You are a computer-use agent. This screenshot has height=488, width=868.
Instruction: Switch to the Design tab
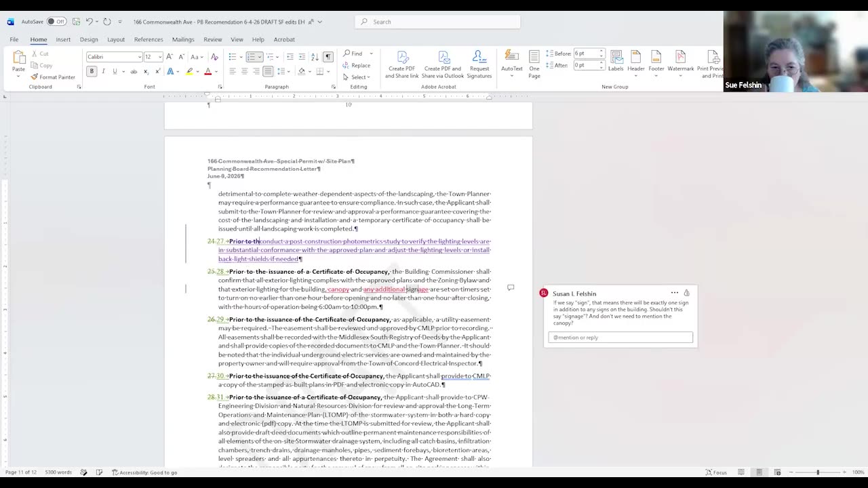point(89,40)
